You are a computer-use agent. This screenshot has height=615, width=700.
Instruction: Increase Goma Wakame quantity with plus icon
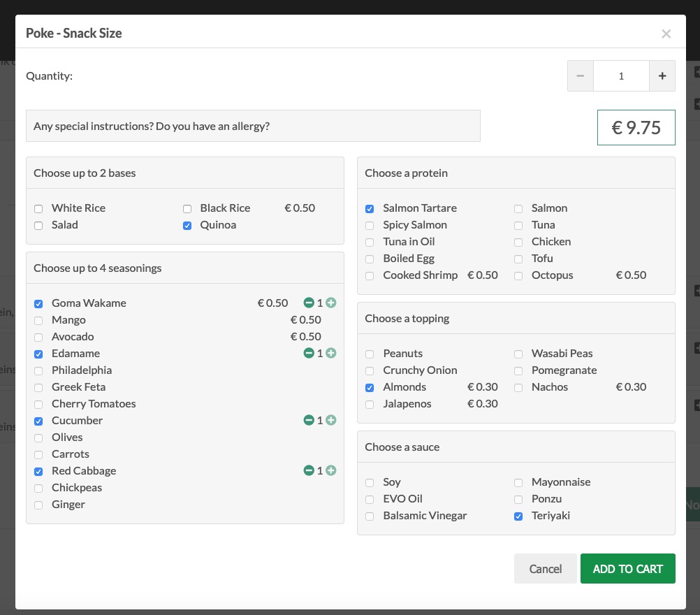(x=331, y=303)
